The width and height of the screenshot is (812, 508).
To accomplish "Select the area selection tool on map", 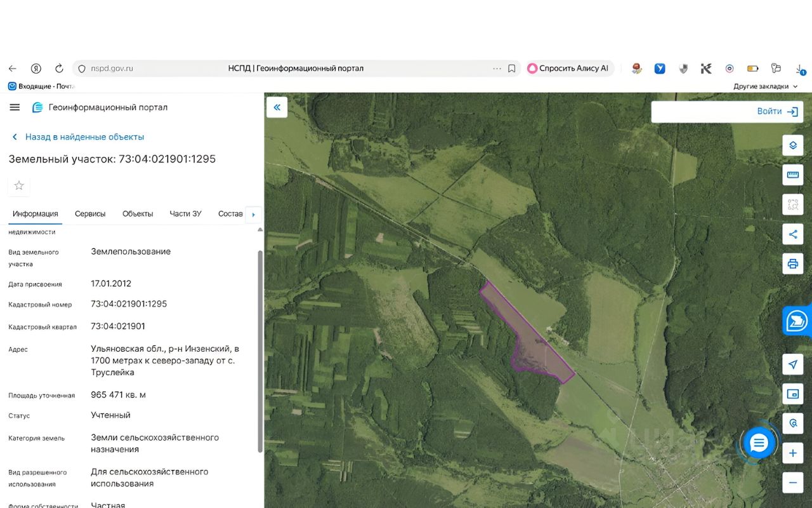I will pyautogui.click(x=792, y=204).
